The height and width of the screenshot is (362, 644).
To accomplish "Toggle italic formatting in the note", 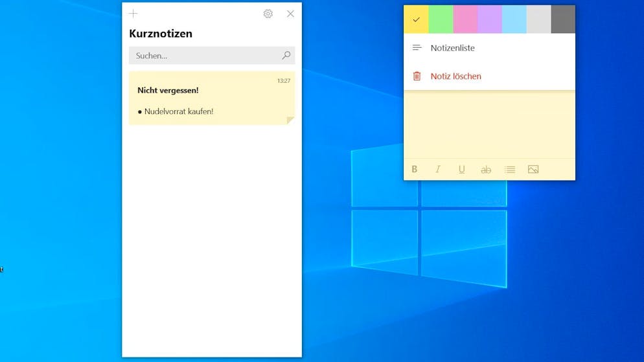I will pyautogui.click(x=438, y=170).
